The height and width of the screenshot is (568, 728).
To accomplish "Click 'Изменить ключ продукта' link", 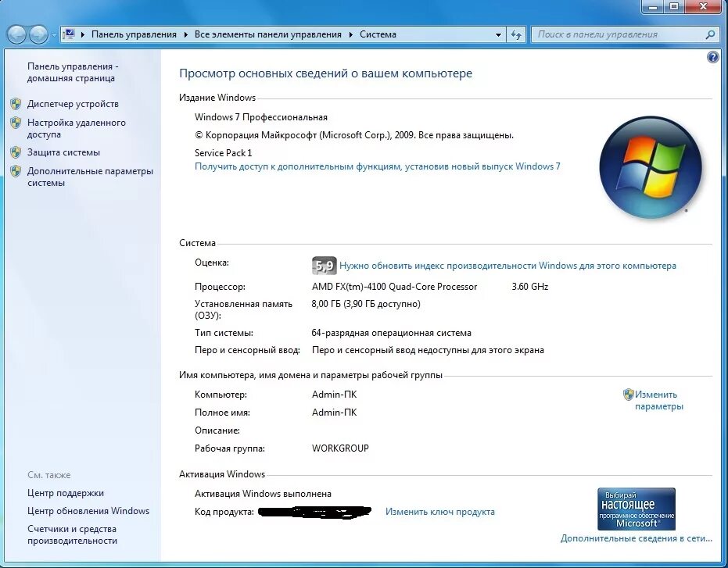I will [440, 512].
